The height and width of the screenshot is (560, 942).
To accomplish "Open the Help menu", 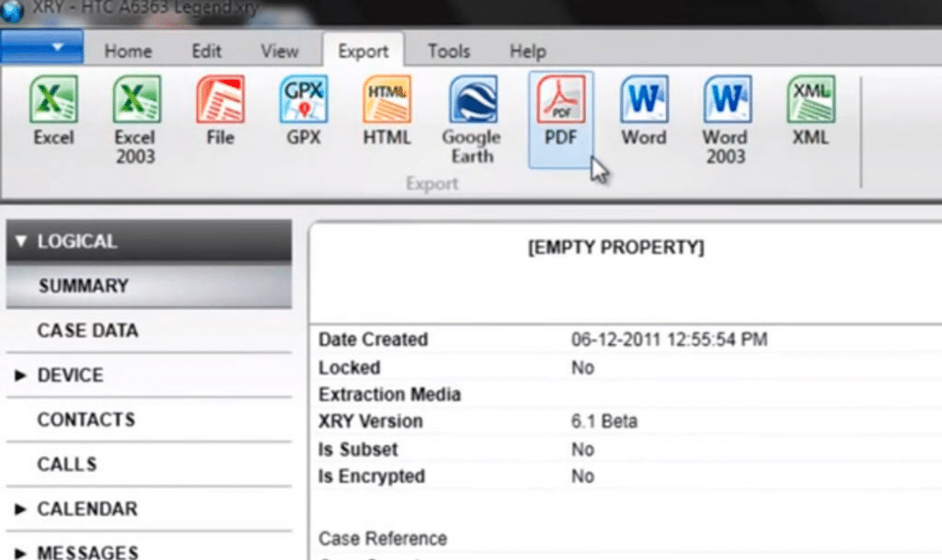I will (526, 51).
